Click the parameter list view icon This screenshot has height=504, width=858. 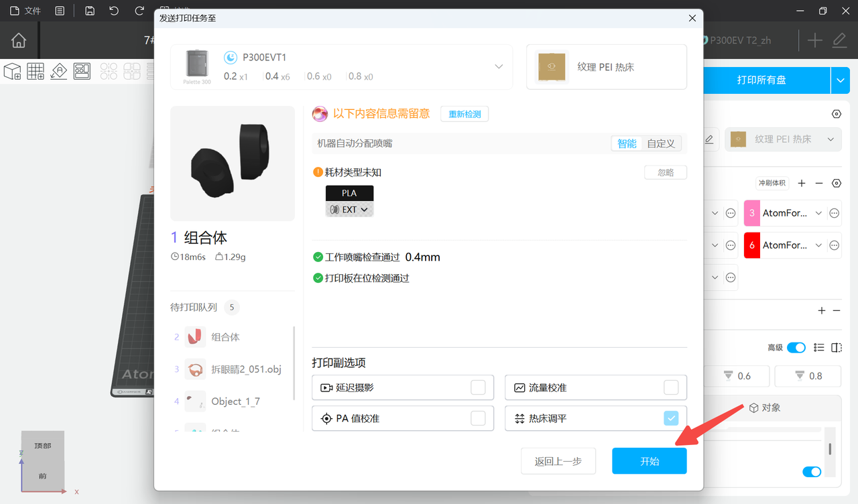coord(818,348)
